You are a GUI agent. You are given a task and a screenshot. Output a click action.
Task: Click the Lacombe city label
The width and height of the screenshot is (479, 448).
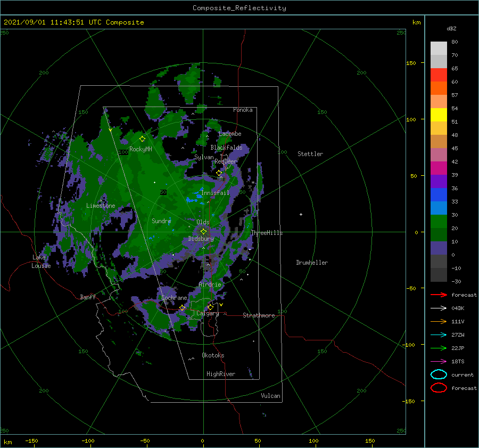click(230, 134)
